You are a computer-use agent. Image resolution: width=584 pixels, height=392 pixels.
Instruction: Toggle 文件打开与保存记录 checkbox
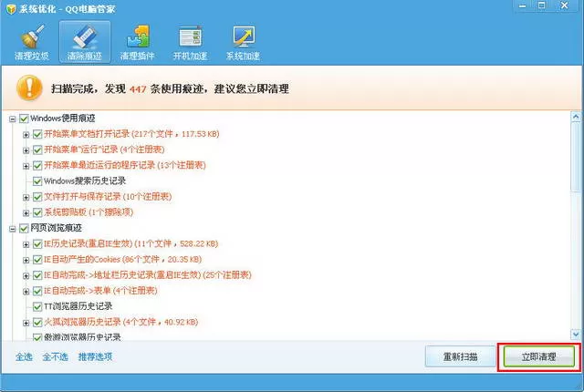[x=37, y=197]
